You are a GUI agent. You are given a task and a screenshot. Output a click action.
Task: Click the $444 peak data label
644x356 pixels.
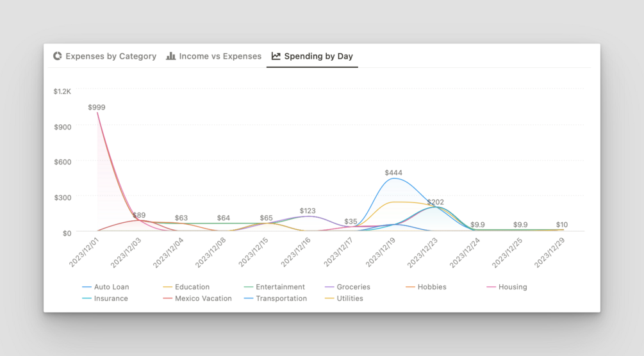point(393,173)
